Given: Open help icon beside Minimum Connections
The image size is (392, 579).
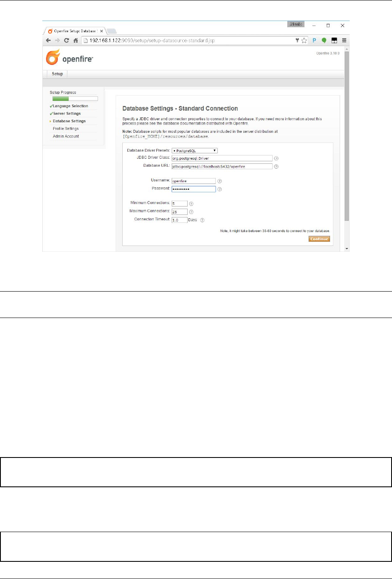Looking at the screenshot, I should click(191, 204).
